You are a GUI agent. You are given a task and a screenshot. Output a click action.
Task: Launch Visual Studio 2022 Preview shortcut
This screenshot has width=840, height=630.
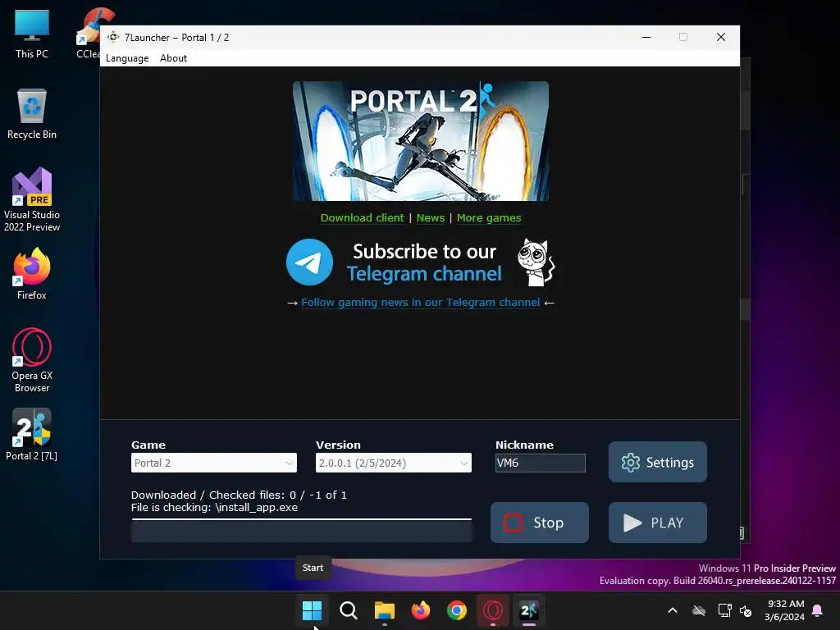(x=32, y=199)
